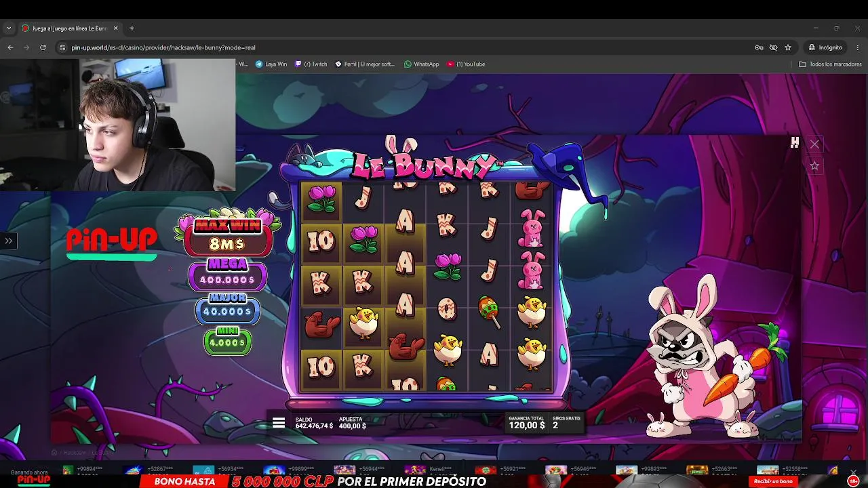This screenshot has height=488, width=868.
Task: Click the APUESTA 400,00 $ bet value
Action: [352, 423]
